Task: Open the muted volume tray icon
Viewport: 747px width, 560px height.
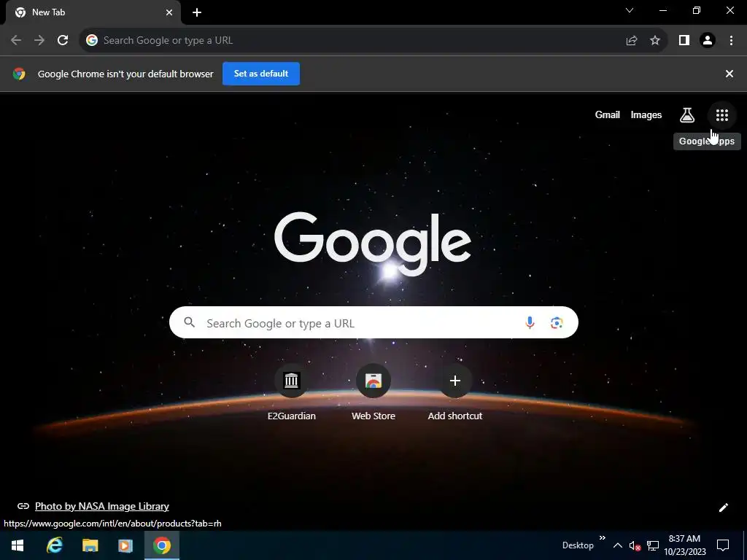Action: pos(635,545)
